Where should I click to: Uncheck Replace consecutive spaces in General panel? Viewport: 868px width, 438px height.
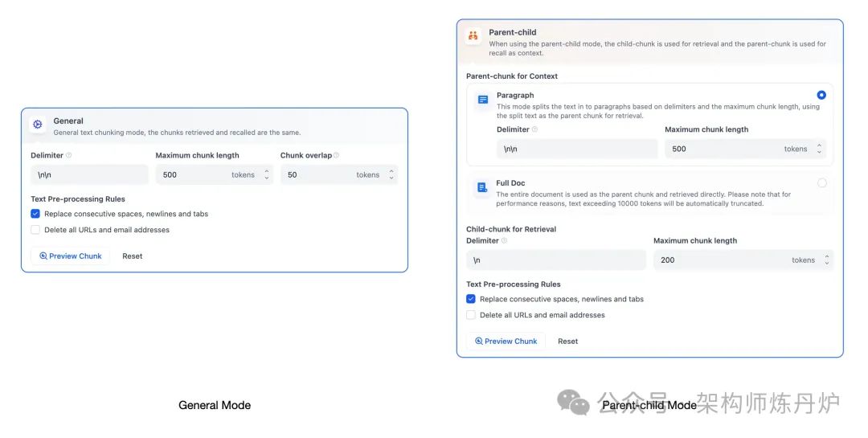pos(35,214)
